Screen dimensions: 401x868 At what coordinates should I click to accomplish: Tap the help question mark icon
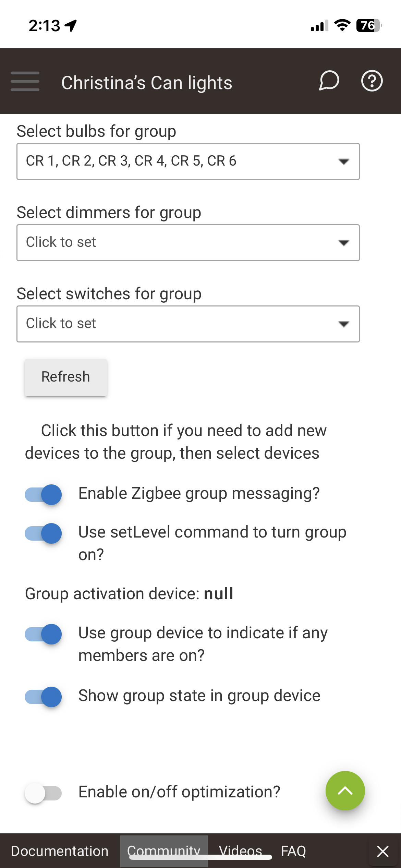(372, 81)
